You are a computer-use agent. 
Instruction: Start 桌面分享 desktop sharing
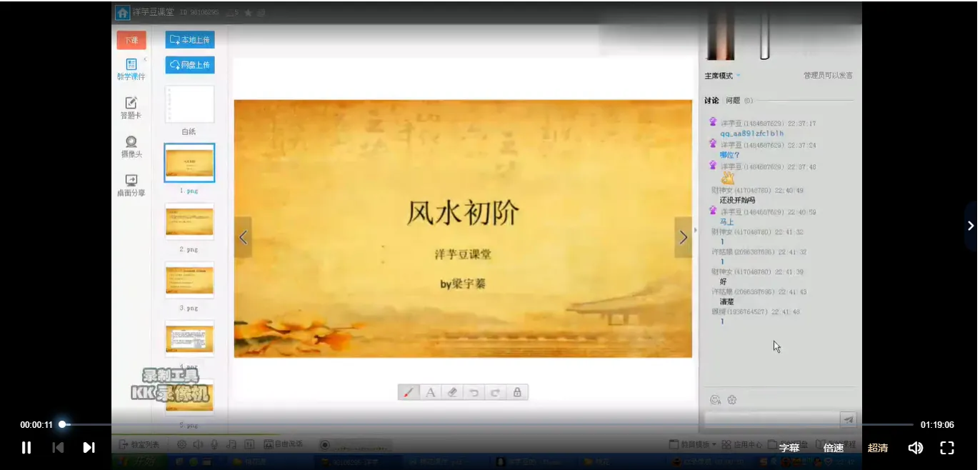131,185
